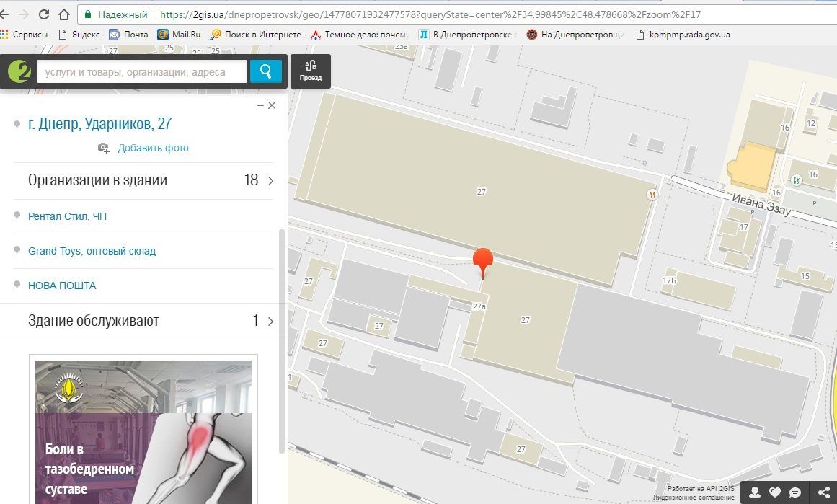Minimize the address info card
This screenshot has height=504, width=837.
click(260, 105)
